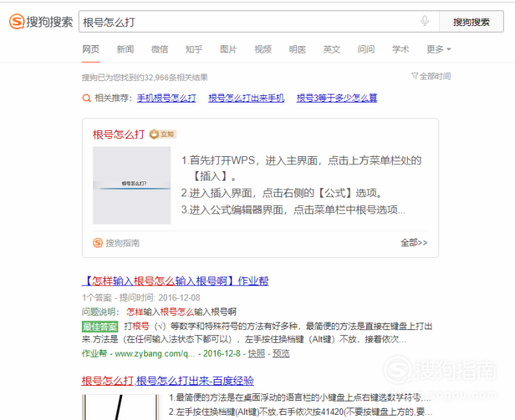Open the 问问 tab
Screen dimensions: 515x420
[x=366, y=49]
